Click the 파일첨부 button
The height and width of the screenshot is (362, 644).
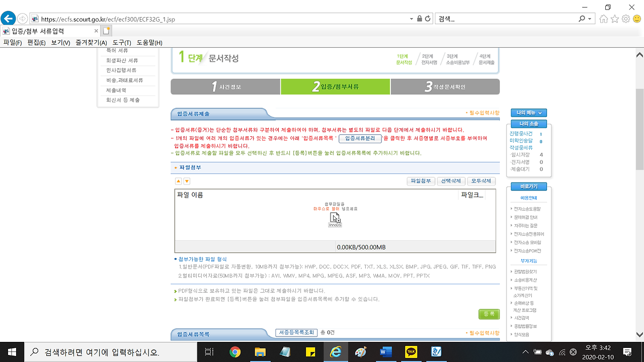(421, 181)
